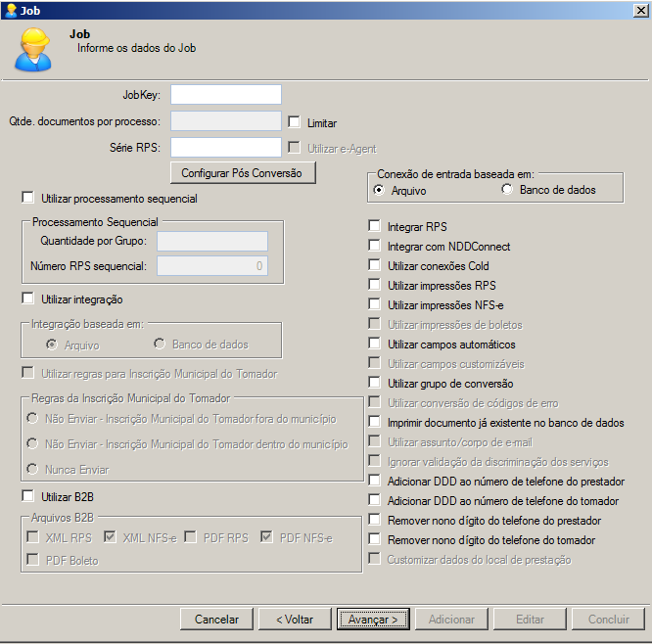Toggle the PDF NFS-e checkbox
The image size is (652, 644).
[x=266, y=536]
